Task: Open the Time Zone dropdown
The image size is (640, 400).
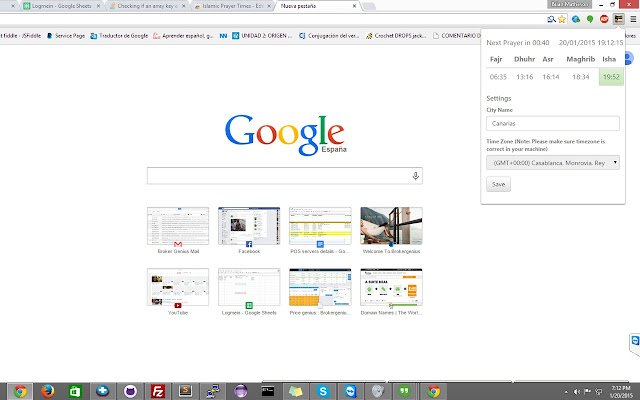Action: 553,162
